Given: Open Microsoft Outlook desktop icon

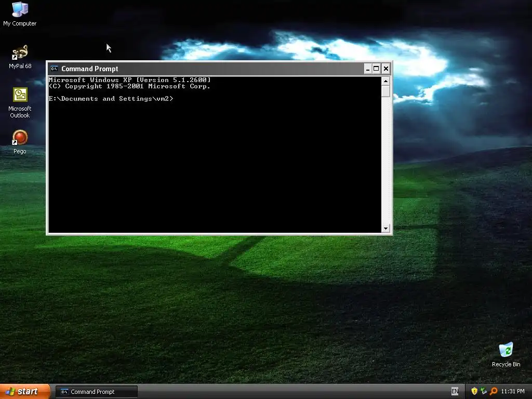Looking at the screenshot, I should click(x=20, y=103).
